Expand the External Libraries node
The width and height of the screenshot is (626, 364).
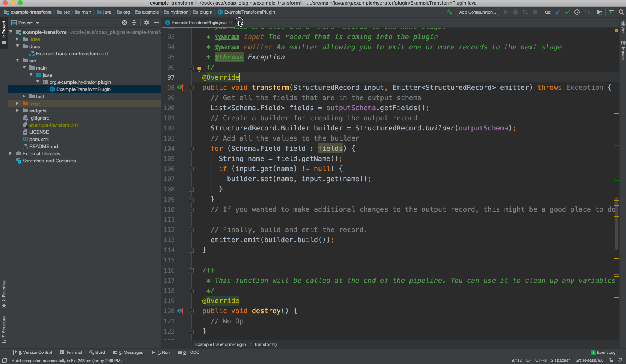click(11, 153)
